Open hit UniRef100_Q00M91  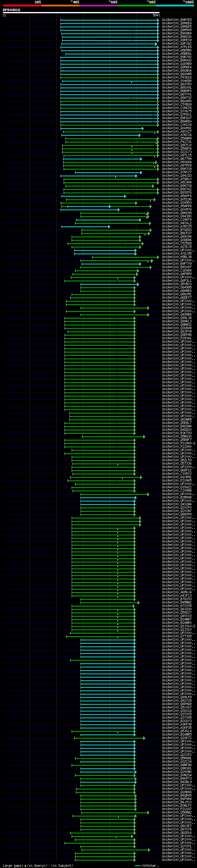[177, 128]
